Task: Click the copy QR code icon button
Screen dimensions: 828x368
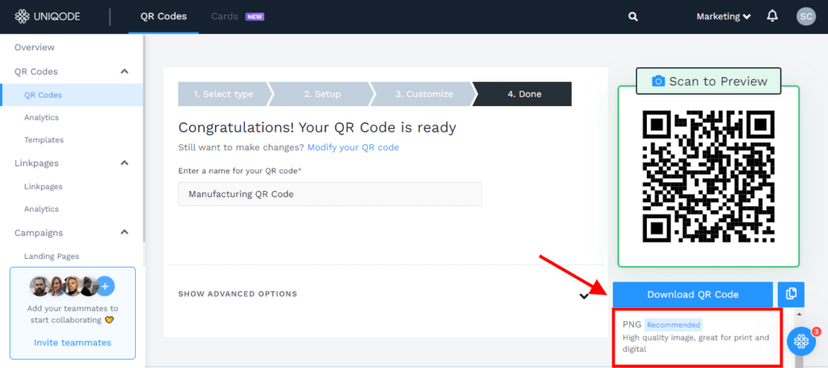Action: click(x=791, y=294)
